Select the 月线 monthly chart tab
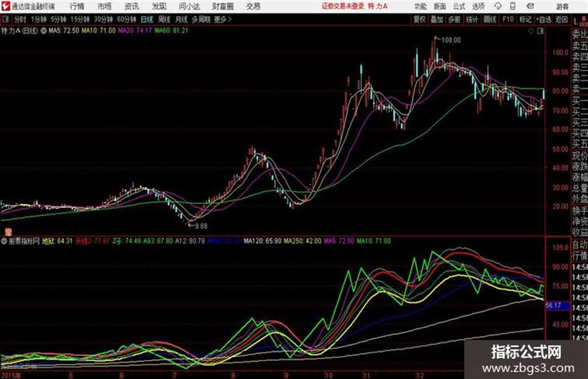Screen dimensions: 588x379 pos(181,19)
